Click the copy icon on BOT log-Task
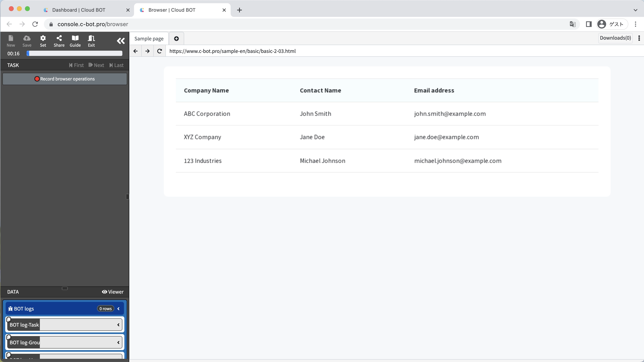This screenshot has width=644, height=362. click(8, 319)
